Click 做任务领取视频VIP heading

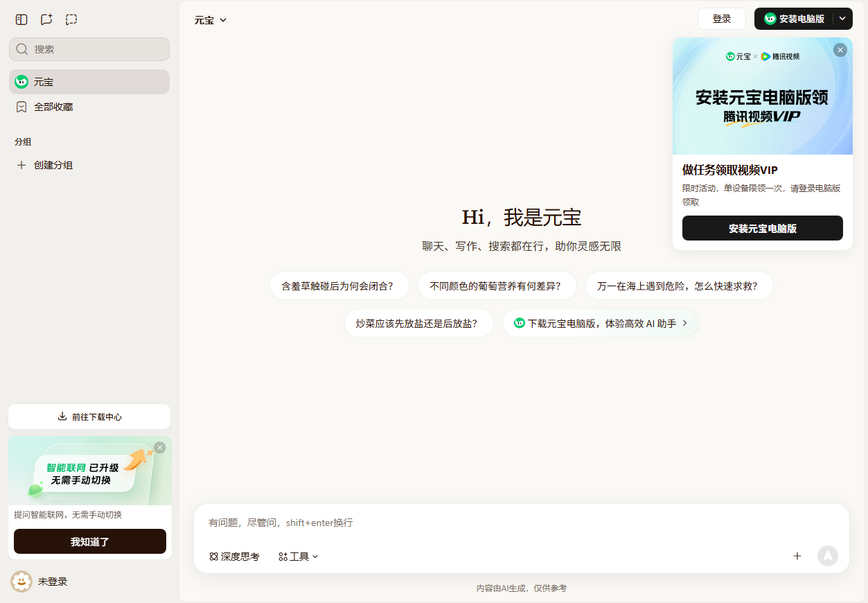730,170
